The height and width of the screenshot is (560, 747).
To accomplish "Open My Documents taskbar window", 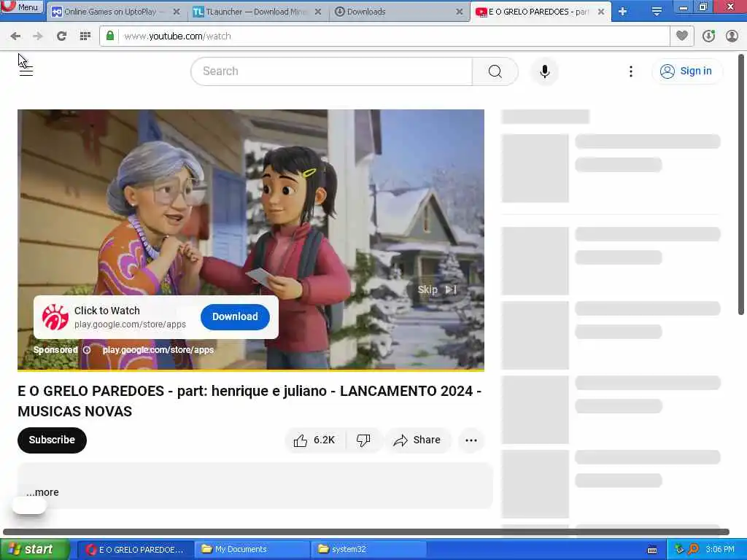I will point(252,550).
